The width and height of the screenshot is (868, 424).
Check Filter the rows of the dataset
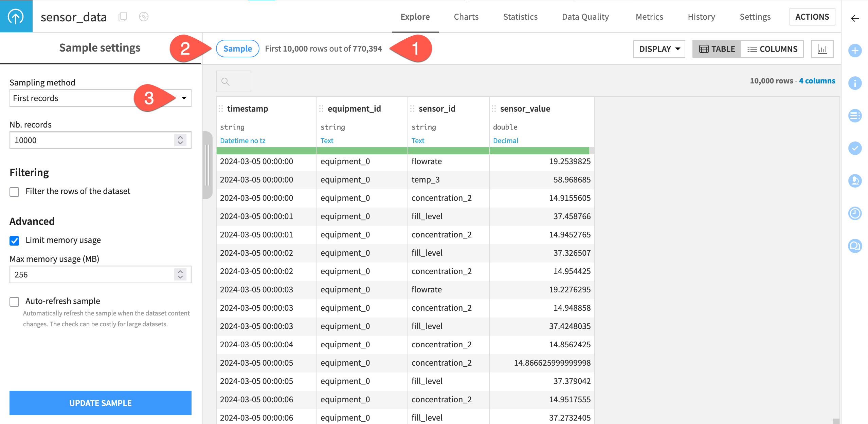(14, 192)
